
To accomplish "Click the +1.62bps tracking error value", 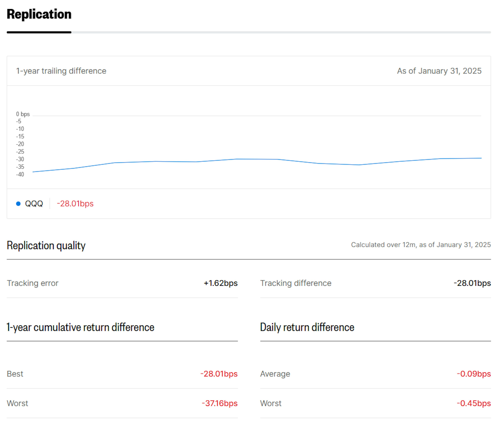I will [x=220, y=283].
